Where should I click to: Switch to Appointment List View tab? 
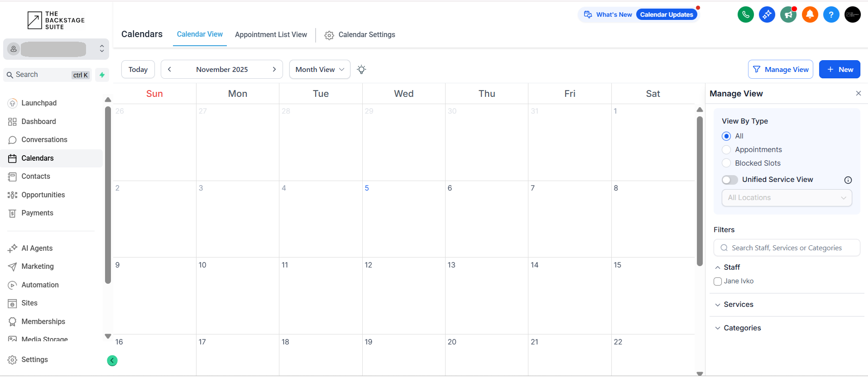[x=271, y=35]
